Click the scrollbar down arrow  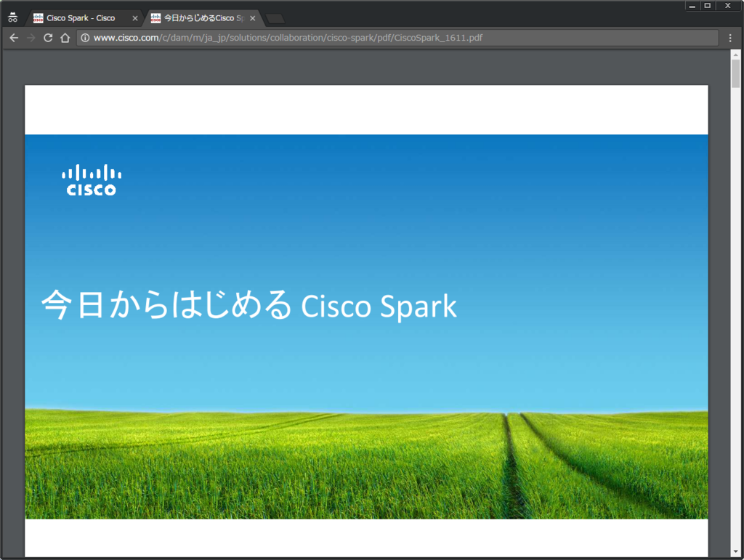coord(736,552)
